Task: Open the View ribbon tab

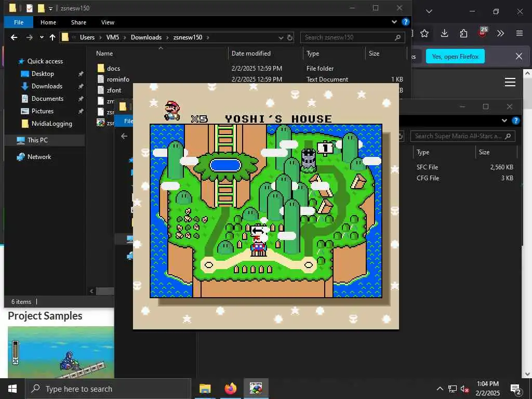Action: (x=108, y=22)
